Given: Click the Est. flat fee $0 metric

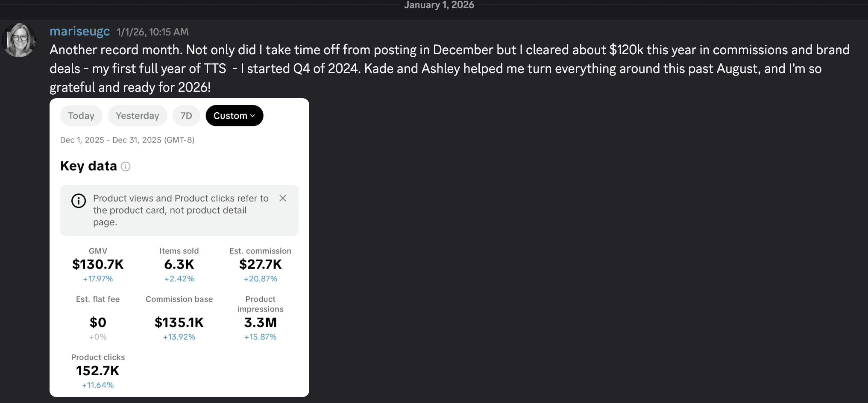Looking at the screenshot, I should coord(98,322).
